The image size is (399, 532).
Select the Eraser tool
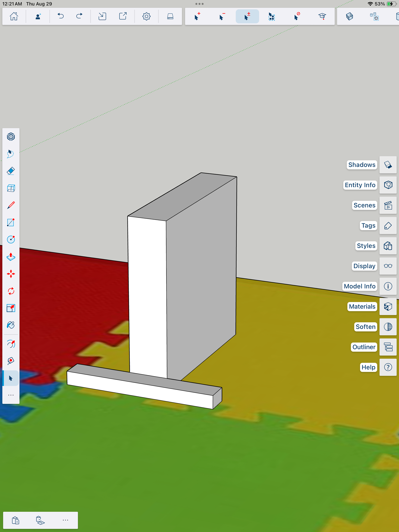tap(11, 171)
